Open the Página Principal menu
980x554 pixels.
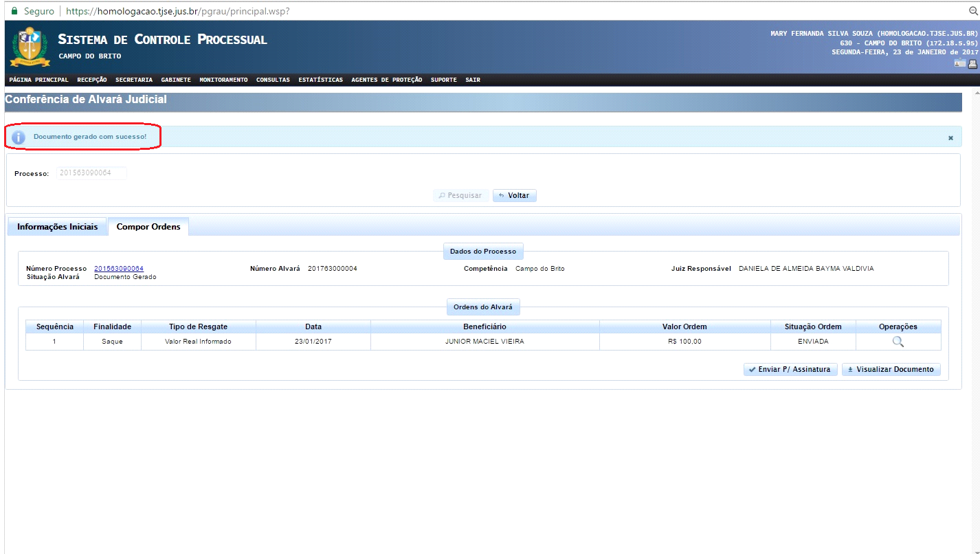38,80
